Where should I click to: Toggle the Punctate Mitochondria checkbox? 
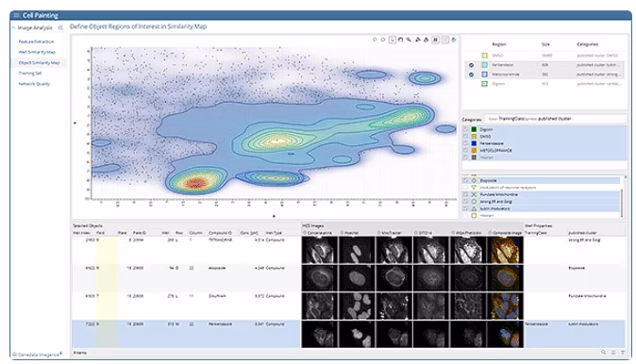[x=465, y=194]
